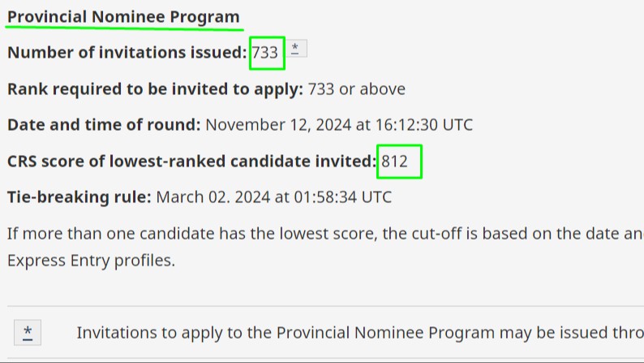
Task: Click the 'Express Entry profiles.' text
Action: (x=91, y=260)
